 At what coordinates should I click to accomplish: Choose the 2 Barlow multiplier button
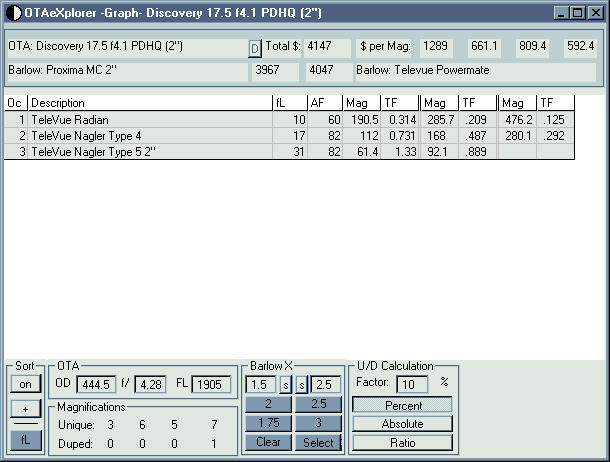(x=268, y=404)
